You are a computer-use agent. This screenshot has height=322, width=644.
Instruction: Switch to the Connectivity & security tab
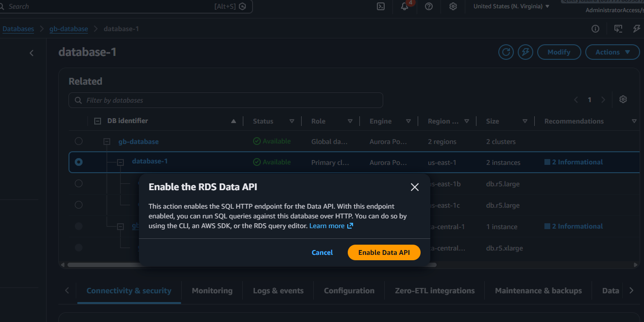[129, 291]
